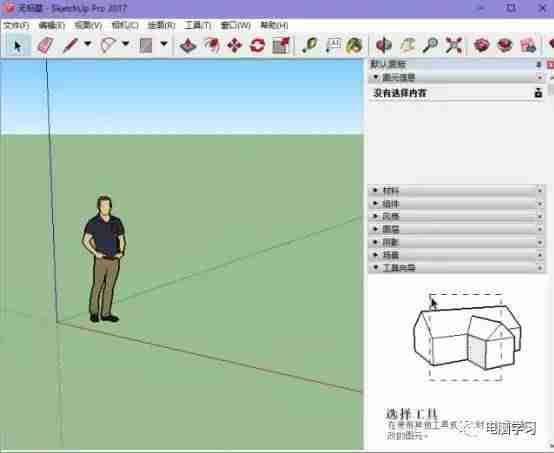Screen dimensions: 554x453
Task: Click the human figure in viewport
Action: [104, 259]
